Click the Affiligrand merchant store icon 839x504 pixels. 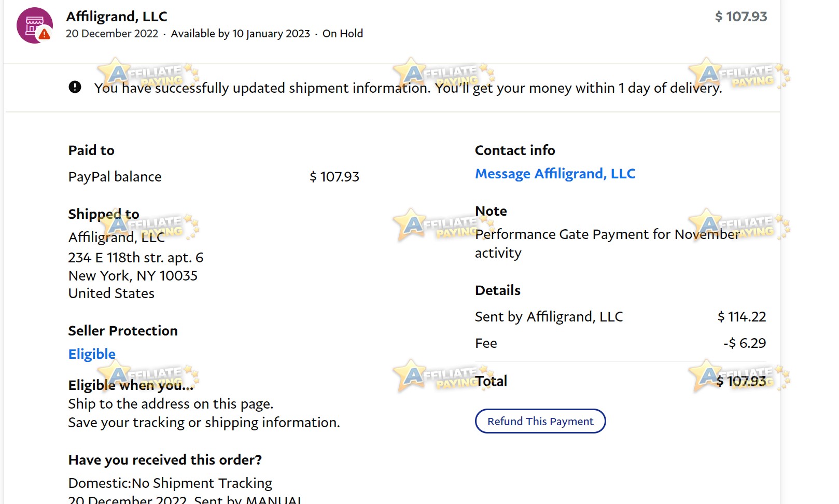(34, 25)
